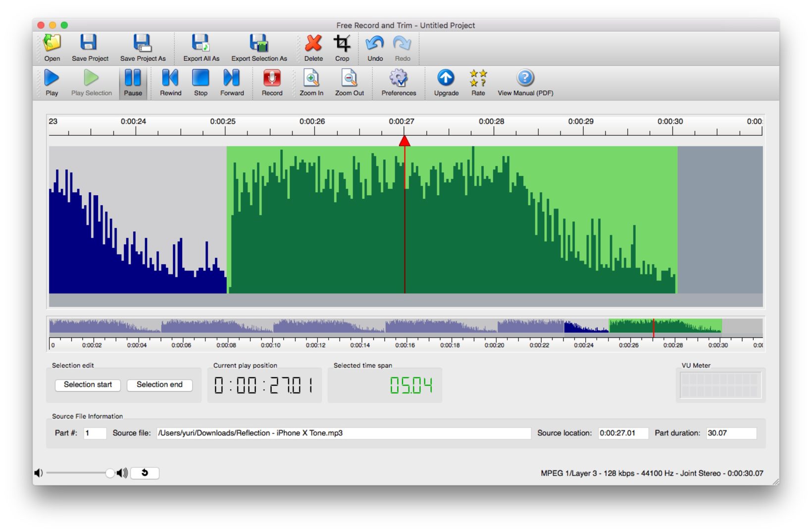Click the Selection end button
This screenshot has height=532, width=812.
(159, 385)
